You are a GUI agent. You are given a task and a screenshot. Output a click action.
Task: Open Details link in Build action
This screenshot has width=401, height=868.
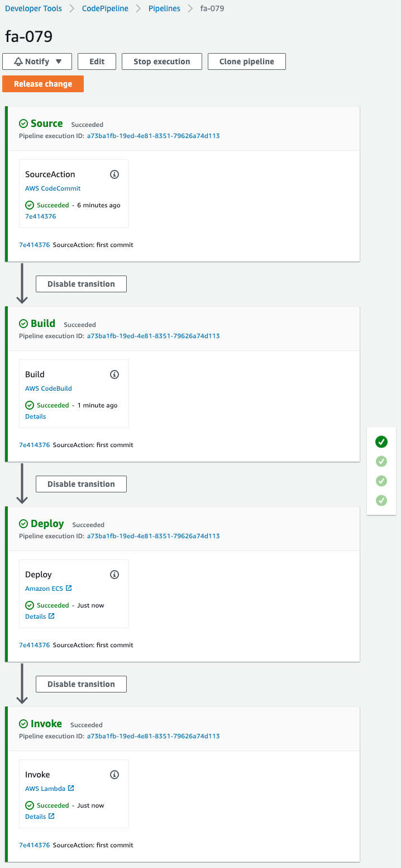(x=36, y=416)
